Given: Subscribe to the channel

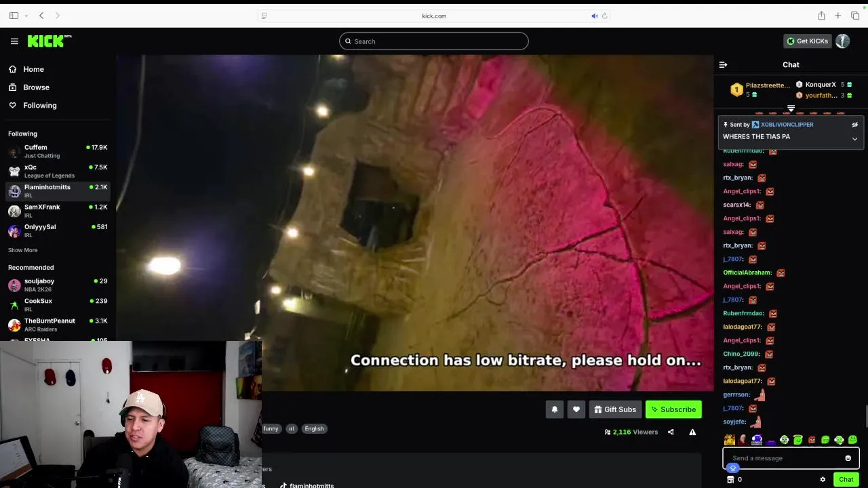Looking at the screenshot, I should [673, 409].
